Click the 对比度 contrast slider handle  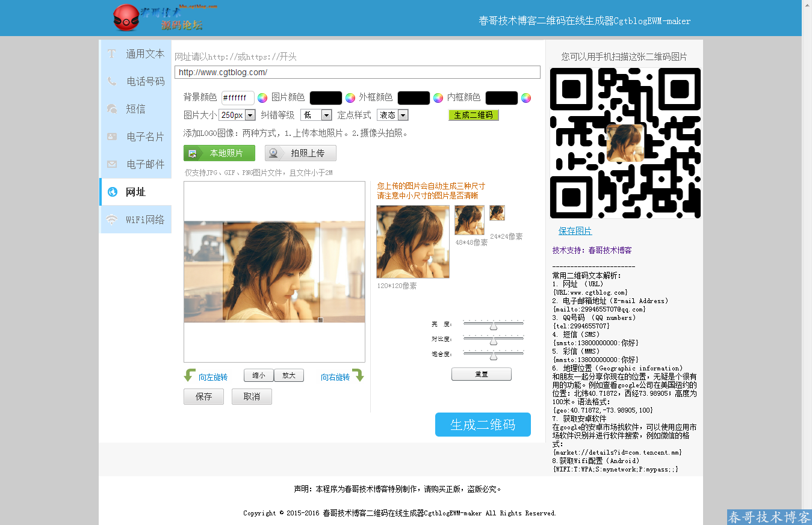point(494,340)
